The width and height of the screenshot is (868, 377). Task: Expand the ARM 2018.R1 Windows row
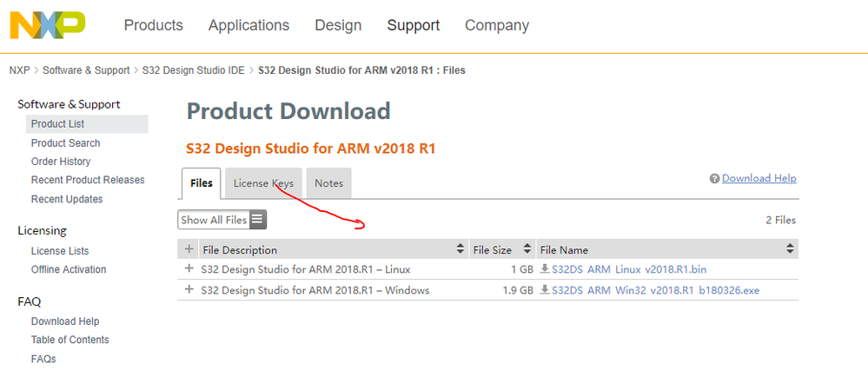point(189,289)
